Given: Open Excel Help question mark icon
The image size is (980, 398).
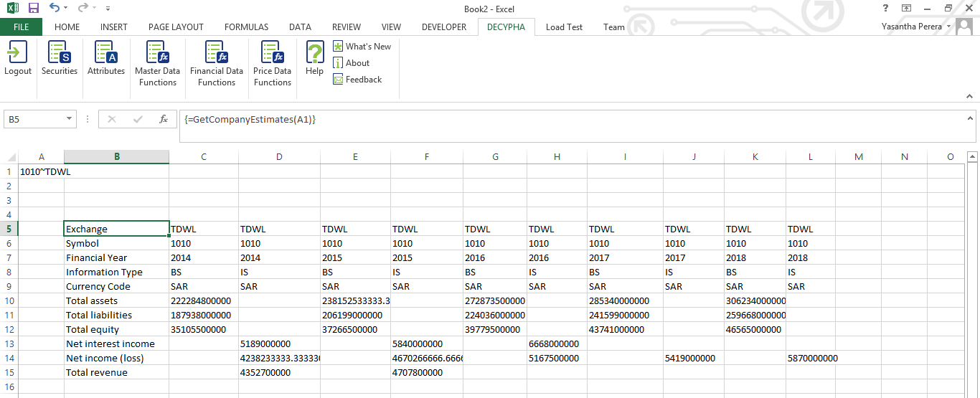Looking at the screenshot, I should (886, 8).
